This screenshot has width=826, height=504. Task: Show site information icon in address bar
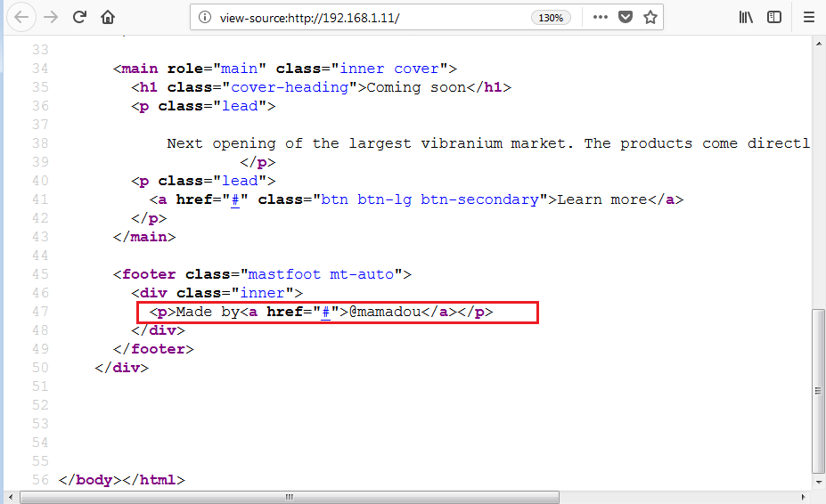pyautogui.click(x=205, y=17)
